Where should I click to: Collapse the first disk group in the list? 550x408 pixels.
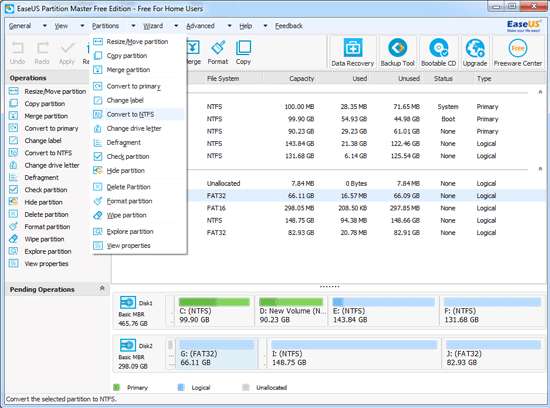540,92
